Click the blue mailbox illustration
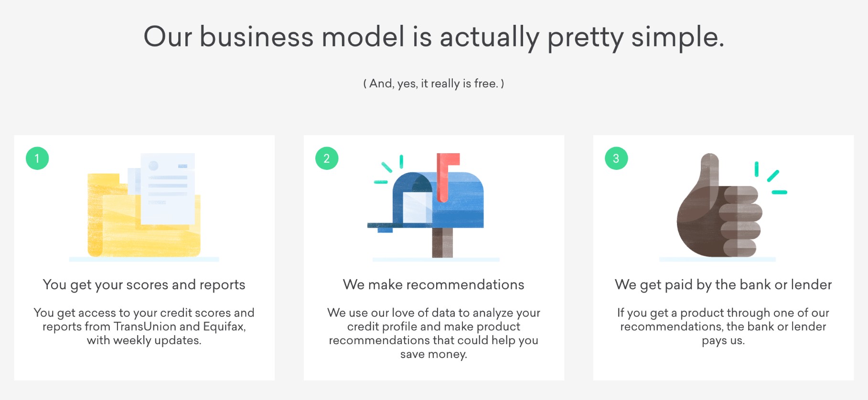Screen dimensions: 868x400 (459, 200)
